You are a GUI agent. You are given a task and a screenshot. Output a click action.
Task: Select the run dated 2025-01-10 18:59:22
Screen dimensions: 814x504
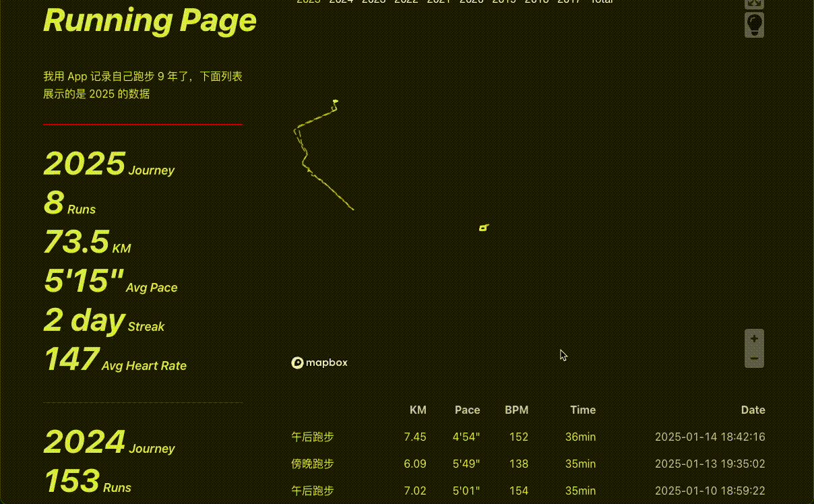710,491
